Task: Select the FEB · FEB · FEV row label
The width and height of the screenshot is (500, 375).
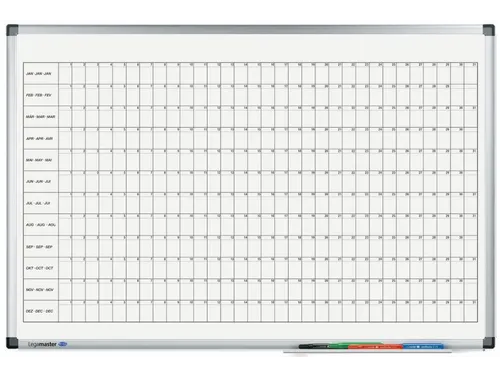Action: click(39, 95)
